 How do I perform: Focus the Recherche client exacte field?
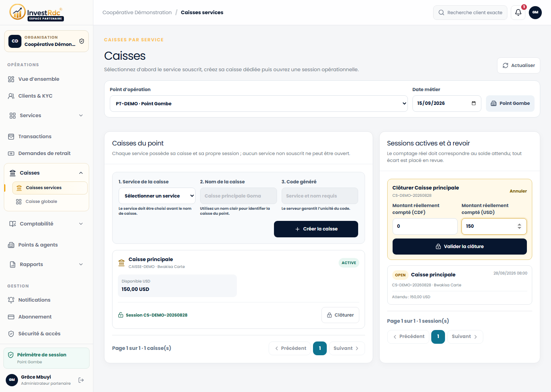point(470,13)
